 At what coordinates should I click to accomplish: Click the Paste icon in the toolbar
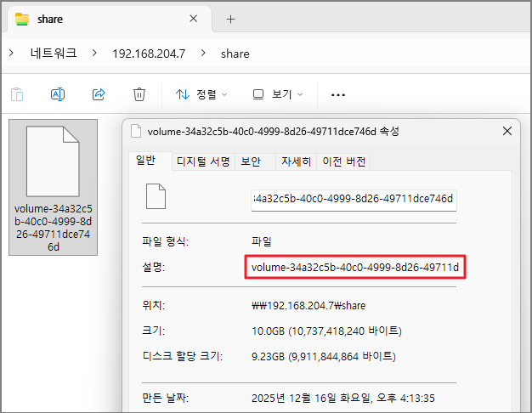(x=17, y=94)
